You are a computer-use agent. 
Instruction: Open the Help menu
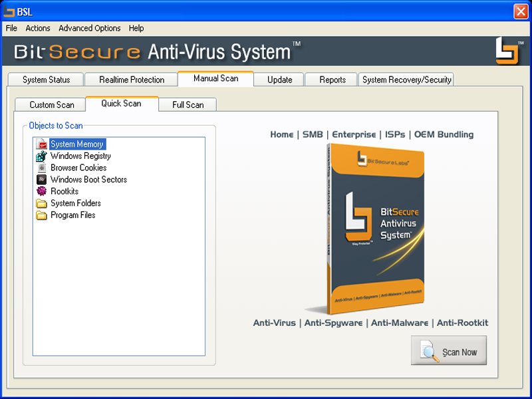[x=136, y=28]
